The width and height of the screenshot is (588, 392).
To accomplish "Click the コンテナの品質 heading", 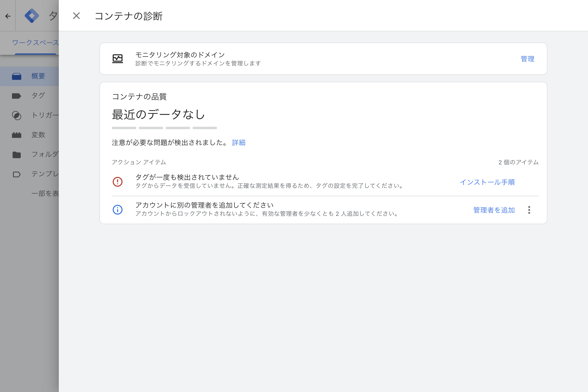I will (139, 96).
